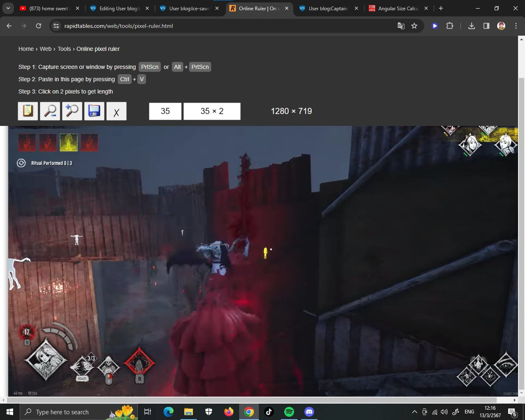Open the tab search dropdown

click(x=8, y=8)
